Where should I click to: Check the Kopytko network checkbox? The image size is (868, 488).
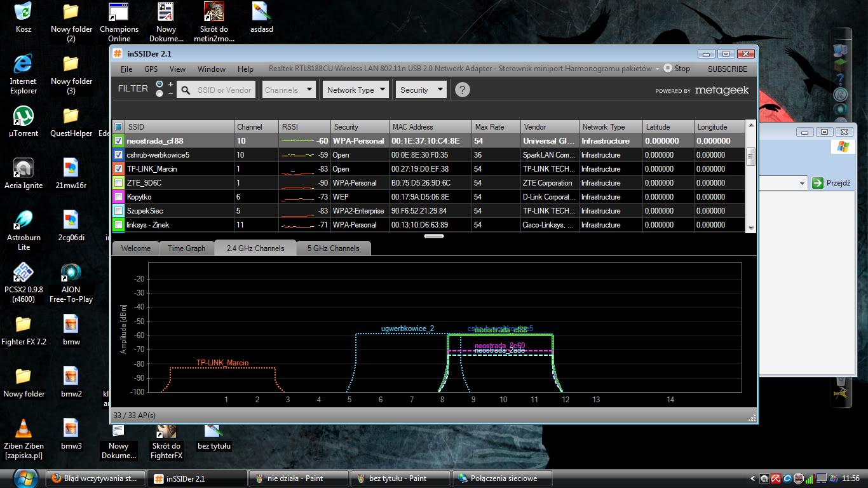(x=119, y=197)
